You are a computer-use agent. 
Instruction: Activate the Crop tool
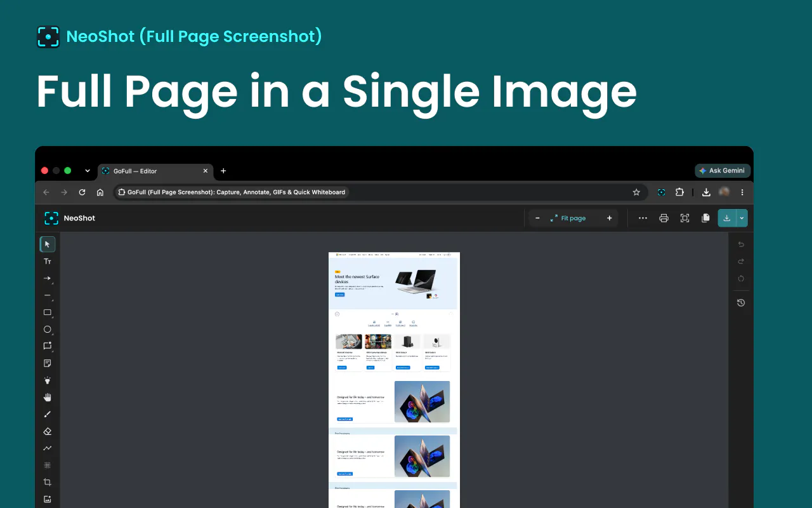point(47,482)
